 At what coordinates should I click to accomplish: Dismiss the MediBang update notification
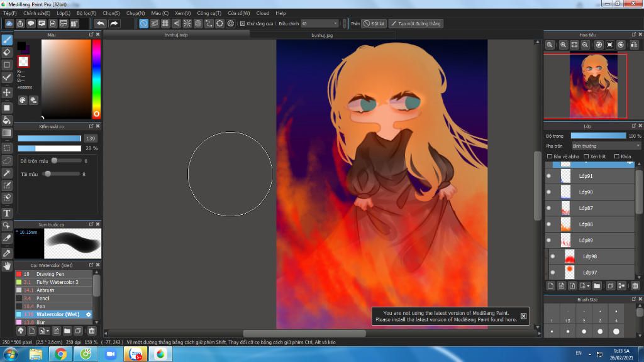tap(523, 316)
